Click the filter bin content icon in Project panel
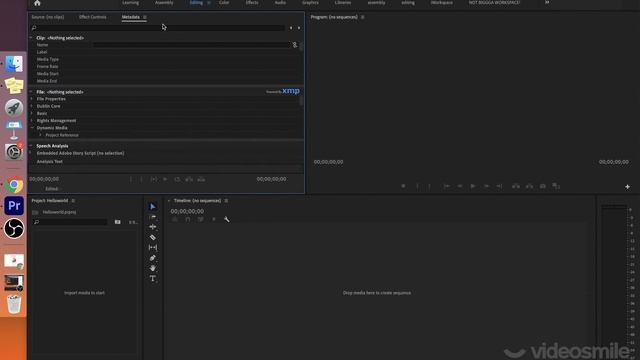Image resolution: width=640 pixels, height=360 pixels. tap(118, 222)
